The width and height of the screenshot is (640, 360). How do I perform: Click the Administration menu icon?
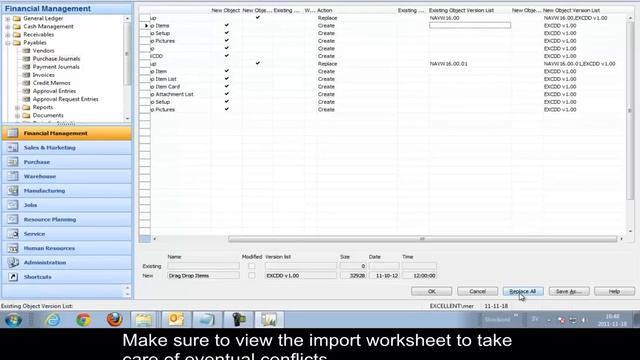(13, 262)
